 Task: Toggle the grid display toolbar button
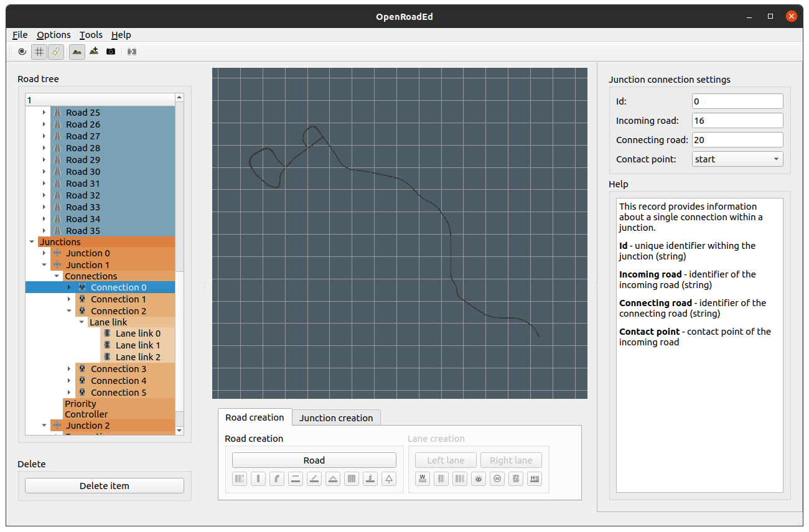click(x=39, y=52)
